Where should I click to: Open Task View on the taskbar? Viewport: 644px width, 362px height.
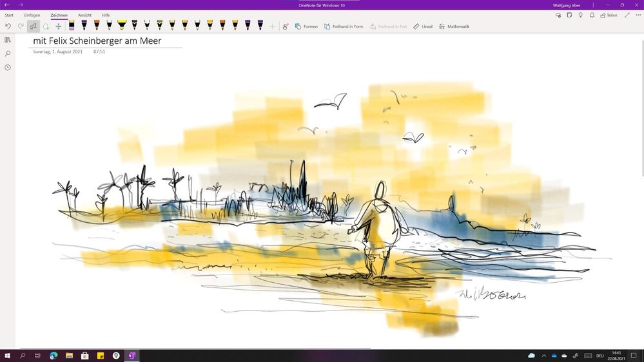pyautogui.click(x=37, y=356)
